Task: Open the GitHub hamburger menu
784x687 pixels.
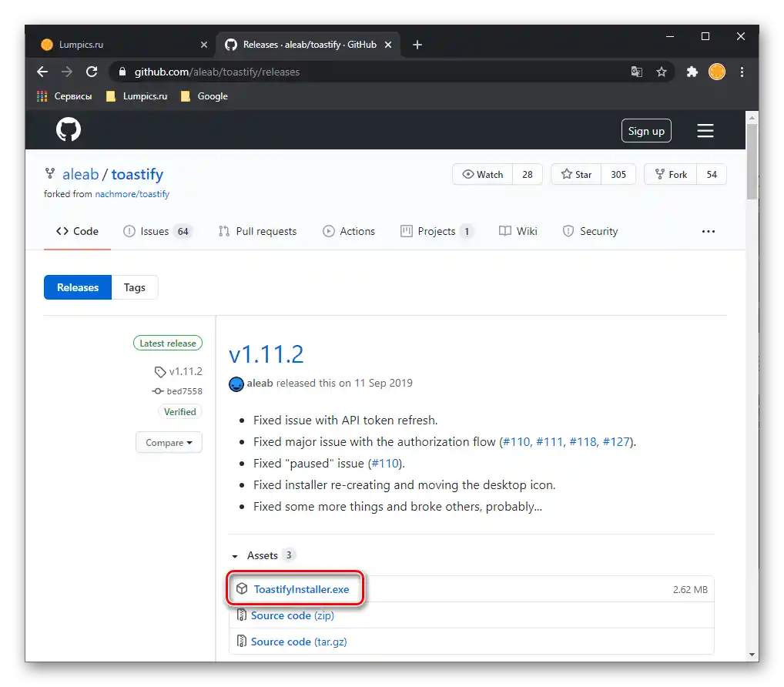Action: (705, 131)
